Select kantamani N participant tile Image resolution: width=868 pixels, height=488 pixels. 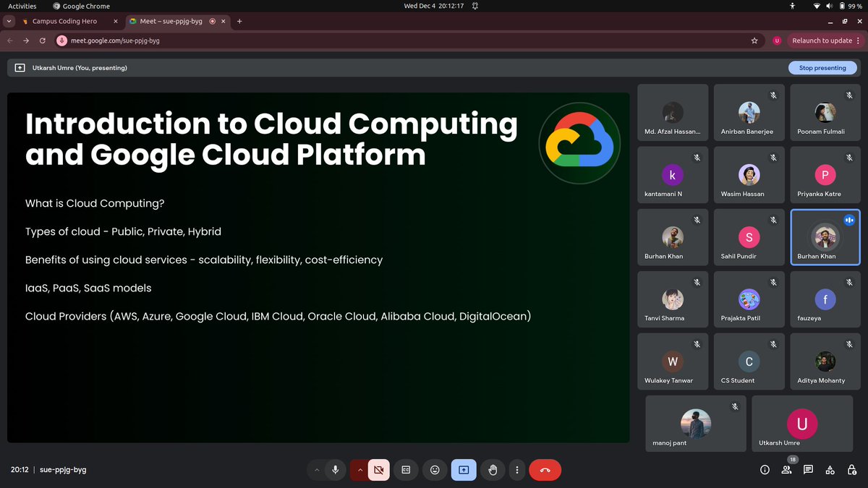click(673, 175)
